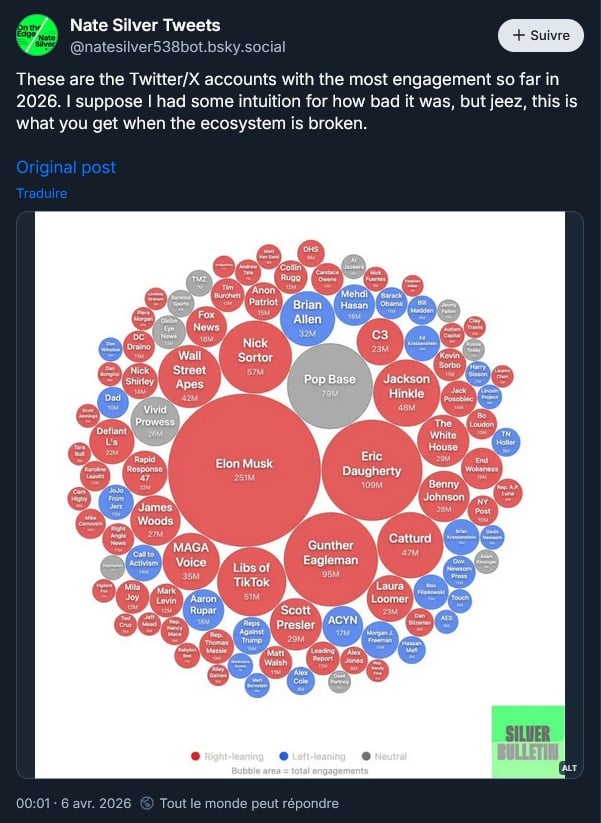
Task: Click the @natesilver538bot.bsky.social handle
Action: pos(177,46)
